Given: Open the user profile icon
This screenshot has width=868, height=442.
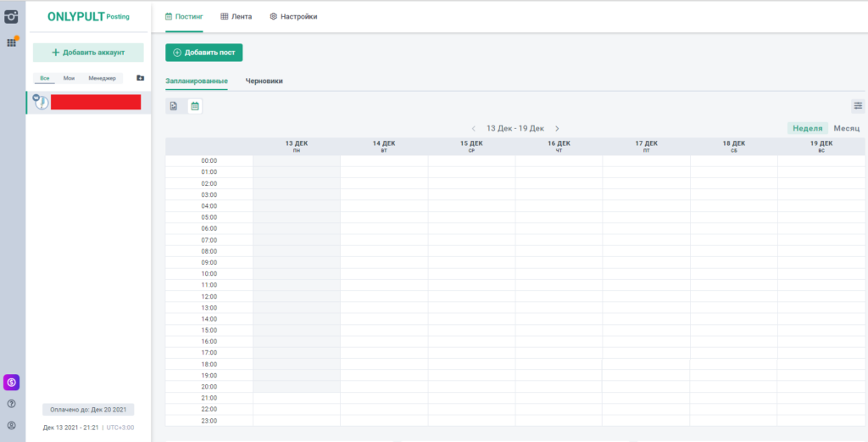Looking at the screenshot, I should point(12,425).
